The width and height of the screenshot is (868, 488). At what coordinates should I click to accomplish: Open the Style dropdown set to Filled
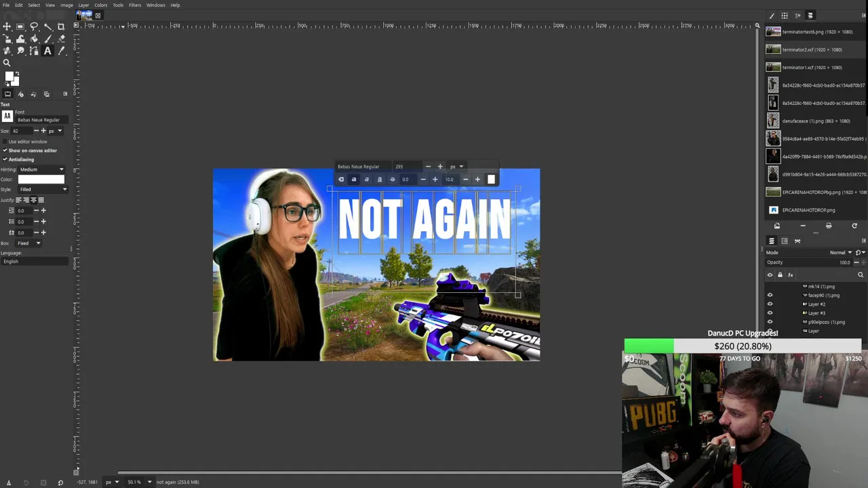[x=43, y=189]
